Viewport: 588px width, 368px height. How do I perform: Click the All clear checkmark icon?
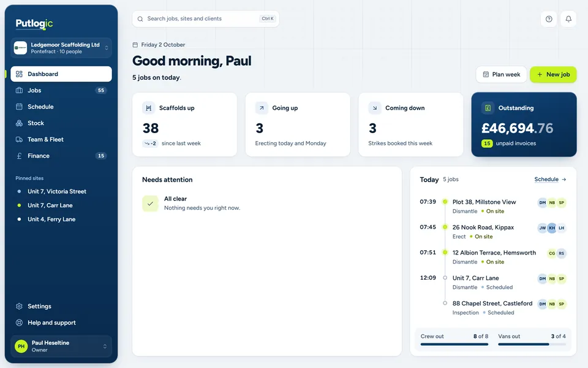150,204
